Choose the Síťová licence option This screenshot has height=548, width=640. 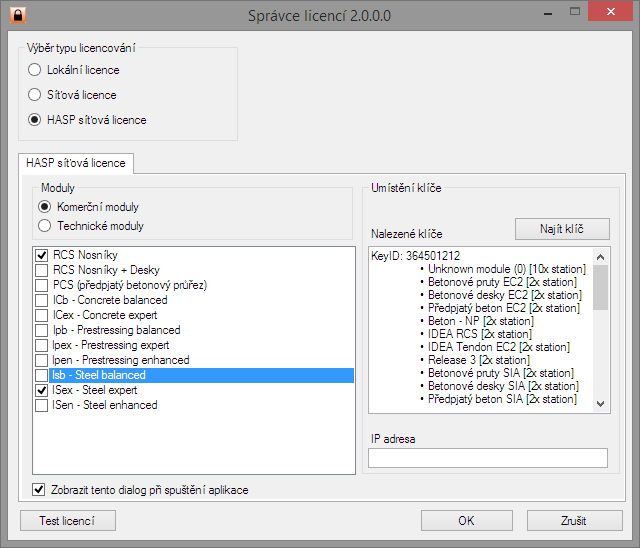34,95
